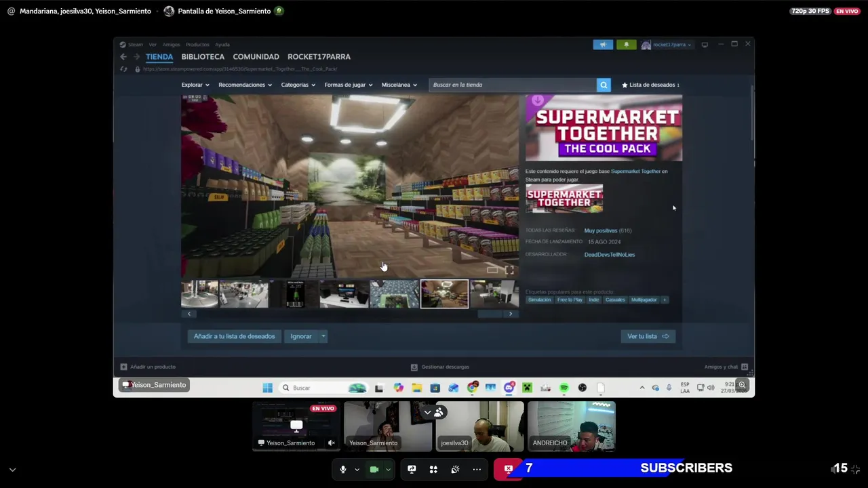Open ROCKET17PARRA profile tab
This screenshot has height=488, width=868.
[319, 57]
